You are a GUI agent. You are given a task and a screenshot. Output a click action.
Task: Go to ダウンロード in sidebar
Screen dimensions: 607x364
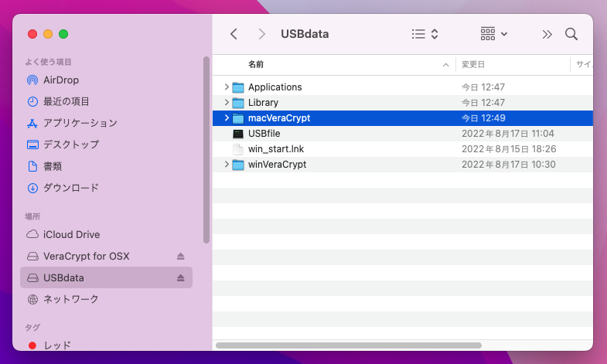[70, 188]
